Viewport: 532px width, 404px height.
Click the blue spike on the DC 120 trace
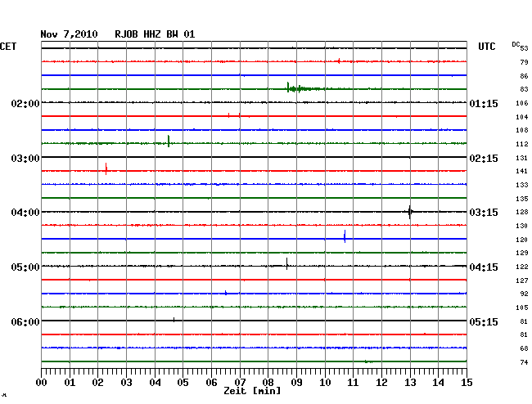click(345, 236)
